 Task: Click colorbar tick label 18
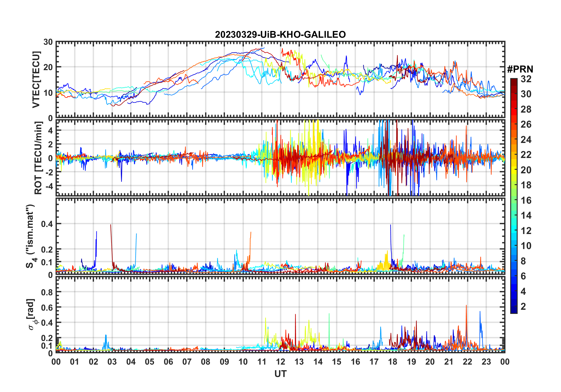[526, 185]
